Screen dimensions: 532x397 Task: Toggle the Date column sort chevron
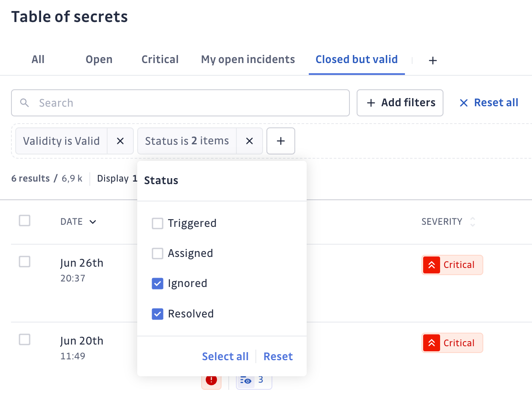point(93,221)
